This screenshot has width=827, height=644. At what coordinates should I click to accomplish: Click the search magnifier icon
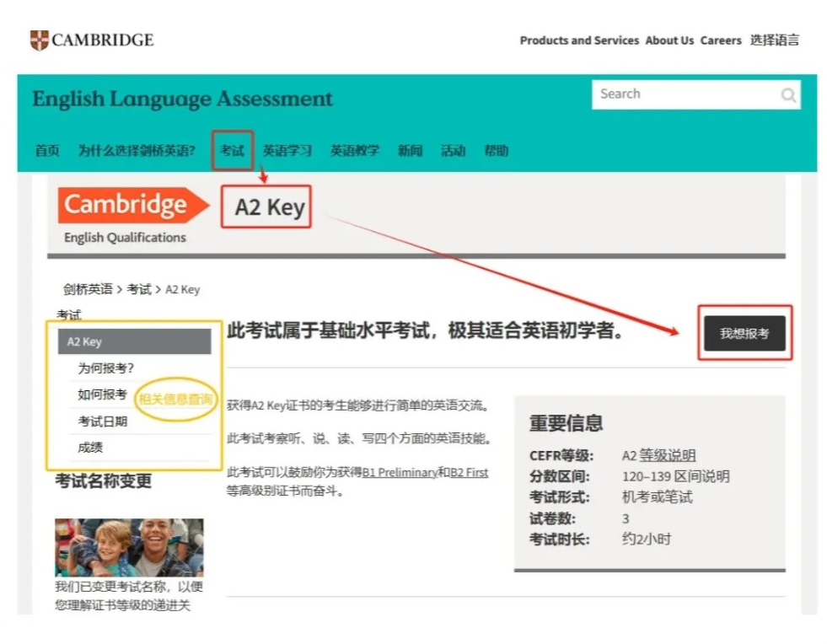pyautogui.click(x=787, y=95)
